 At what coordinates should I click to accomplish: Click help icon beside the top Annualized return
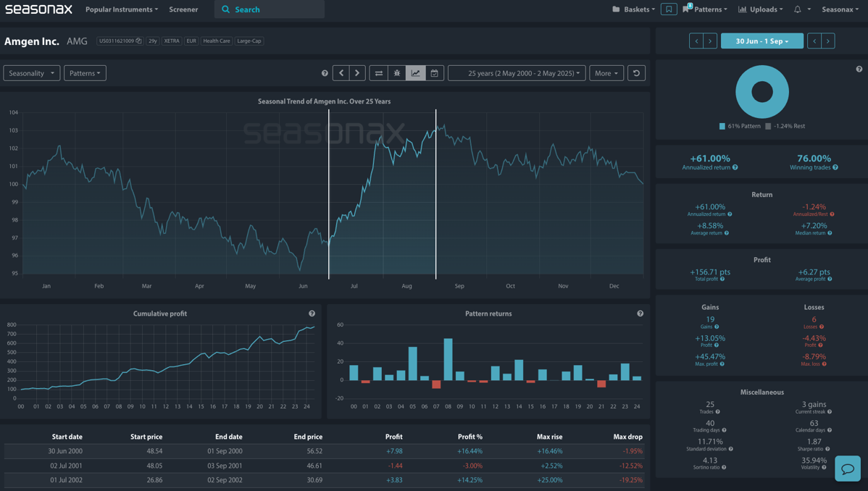pos(735,168)
